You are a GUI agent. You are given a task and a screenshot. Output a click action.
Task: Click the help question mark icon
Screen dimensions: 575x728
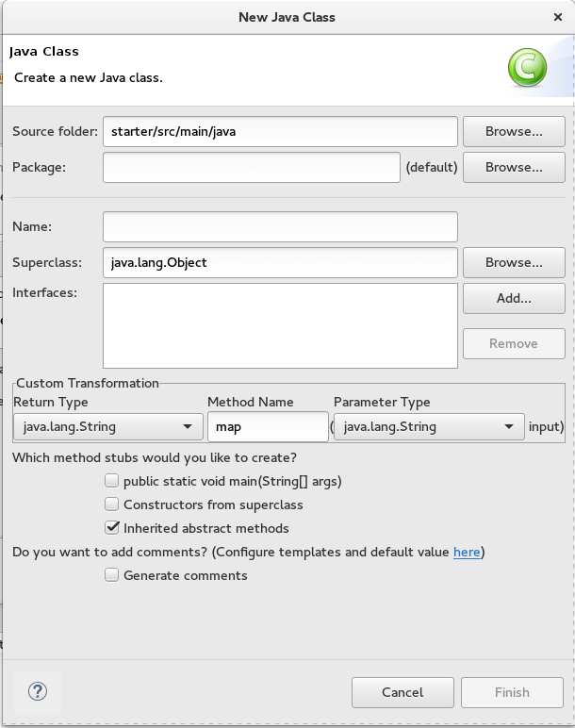pos(38,690)
